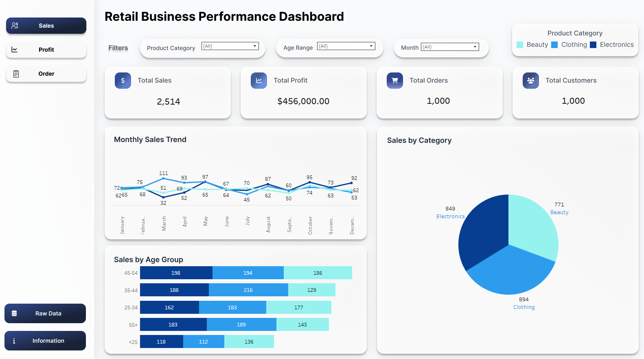
Task: Open the Information page
Action: pyautogui.click(x=45, y=341)
